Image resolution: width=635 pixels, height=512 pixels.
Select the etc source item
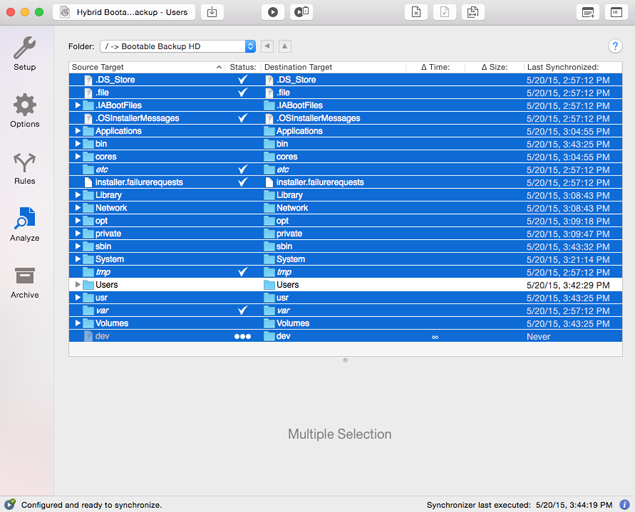(96, 169)
